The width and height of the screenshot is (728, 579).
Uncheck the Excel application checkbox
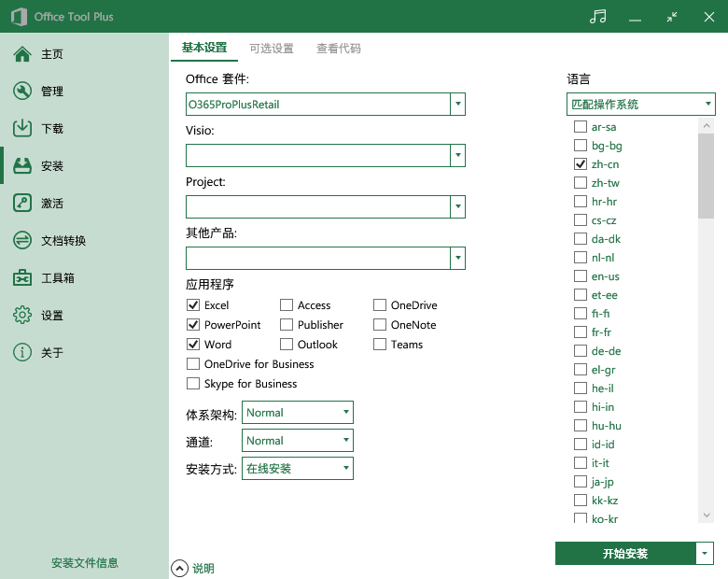point(193,305)
